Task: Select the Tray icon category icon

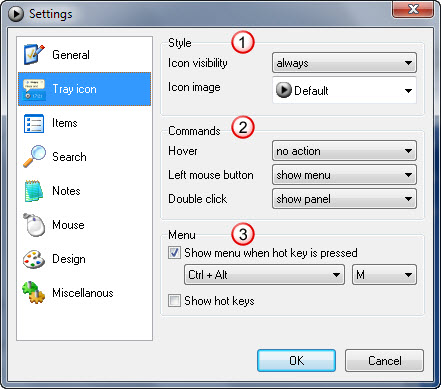Action: pos(34,89)
